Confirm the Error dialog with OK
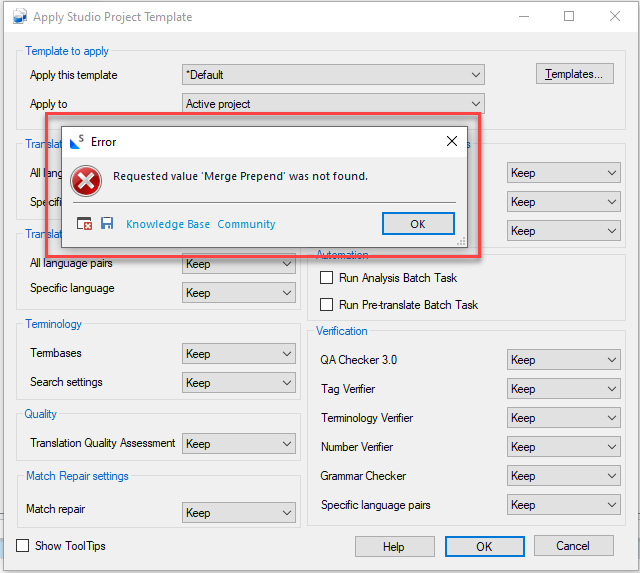The image size is (640, 573). click(x=418, y=224)
